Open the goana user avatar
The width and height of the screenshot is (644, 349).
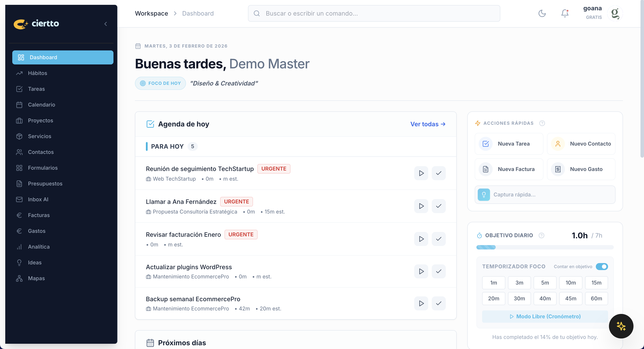(615, 13)
